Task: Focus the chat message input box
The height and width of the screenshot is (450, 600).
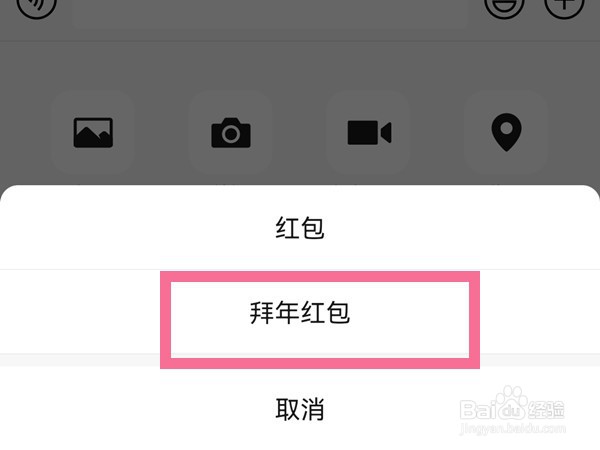Action: click(270, 11)
